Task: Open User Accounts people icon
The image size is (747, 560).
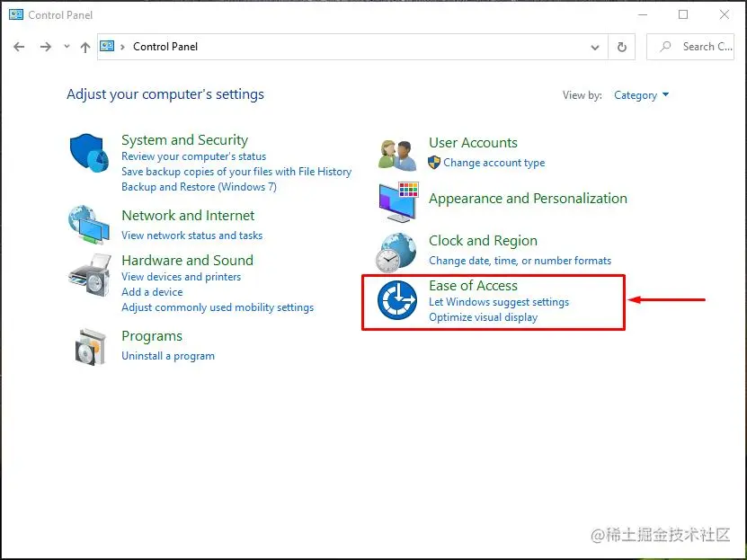Action: [x=397, y=155]
